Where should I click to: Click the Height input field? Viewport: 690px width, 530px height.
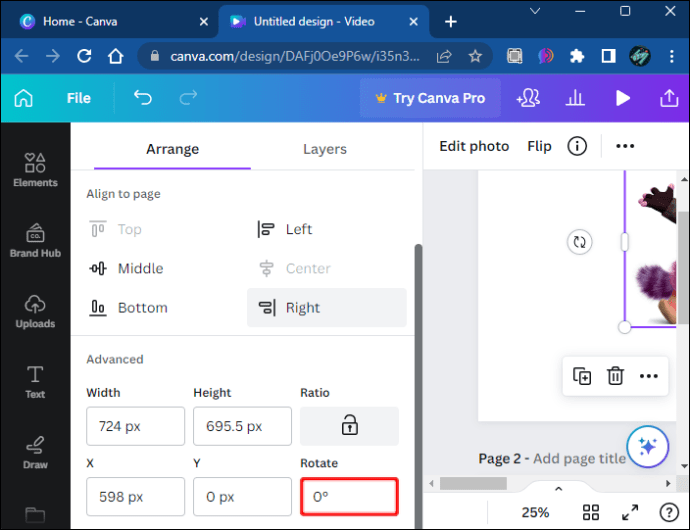pyautogui.click(x=242, y=426)
